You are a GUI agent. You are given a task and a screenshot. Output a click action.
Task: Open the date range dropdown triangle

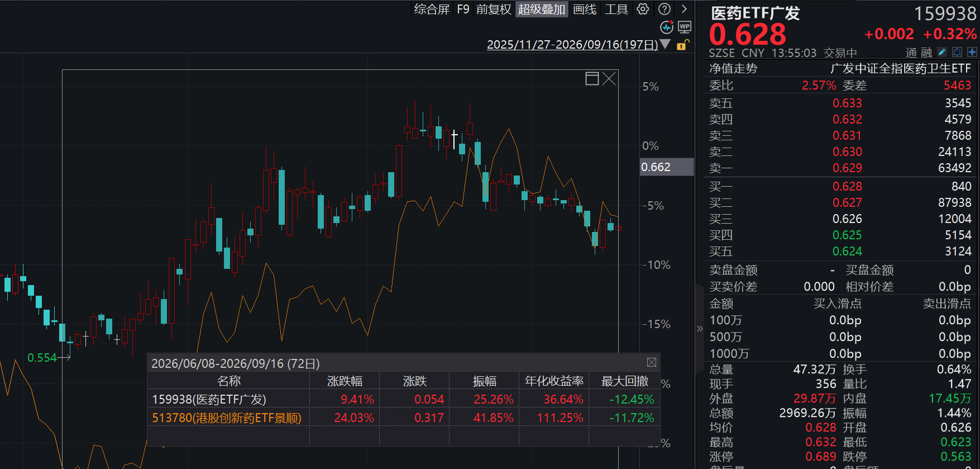pos(665,44)
